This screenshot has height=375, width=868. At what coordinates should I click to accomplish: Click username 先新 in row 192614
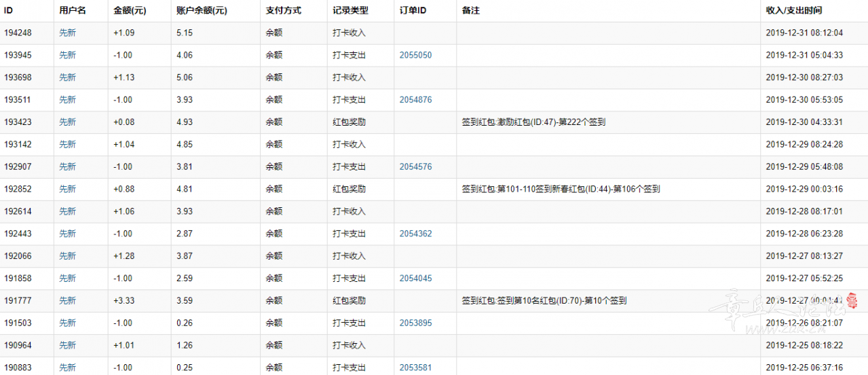click(68, 211)
